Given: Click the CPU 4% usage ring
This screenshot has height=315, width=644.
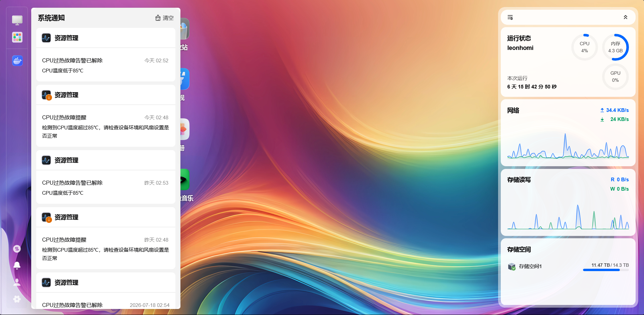Looking at the screenshot, I should click(x=585, y=47).
